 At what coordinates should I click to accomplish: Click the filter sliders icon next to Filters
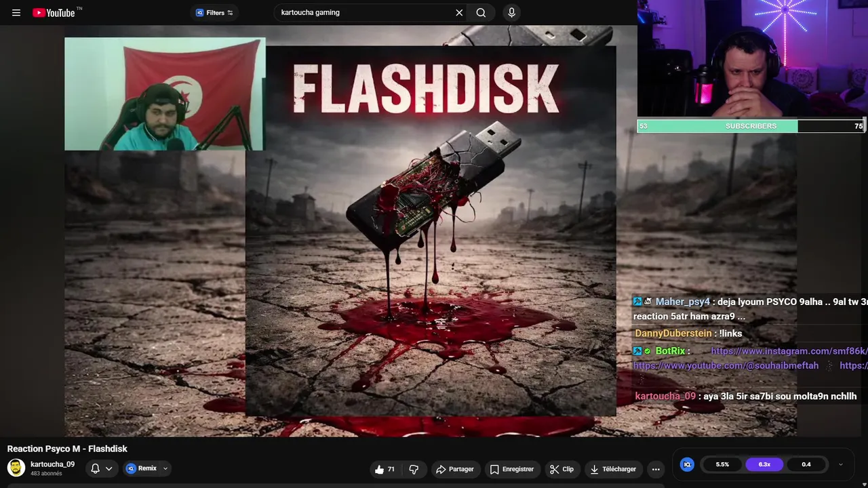pos(230,13)
